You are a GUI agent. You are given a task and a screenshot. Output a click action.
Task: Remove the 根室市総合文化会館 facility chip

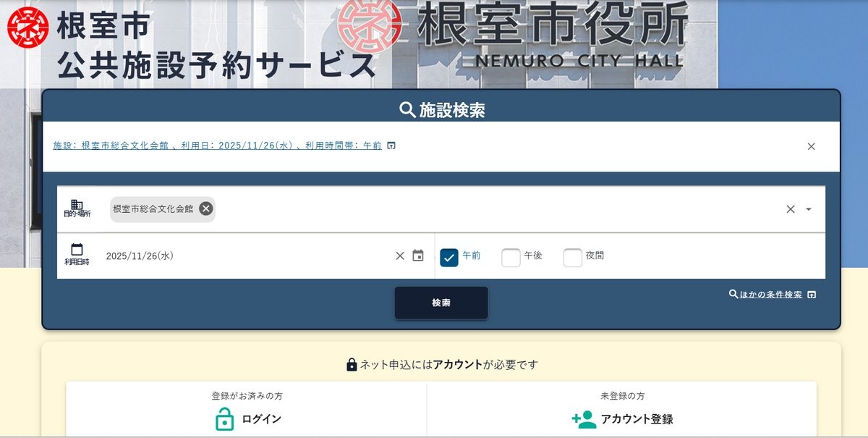coord(206,209)
